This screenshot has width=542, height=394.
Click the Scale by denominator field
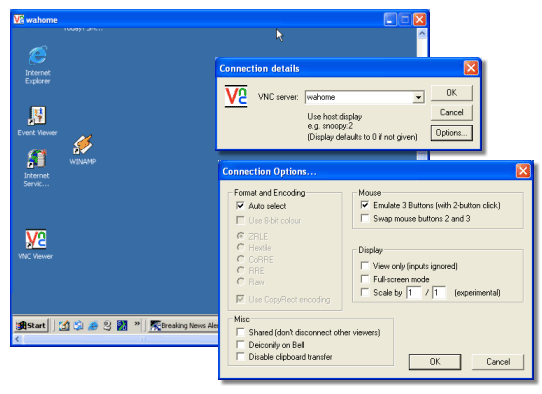[439, 293]
